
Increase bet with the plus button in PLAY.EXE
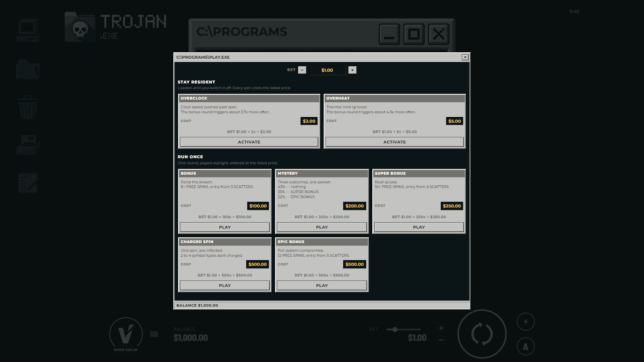click(x=352, y=70)
